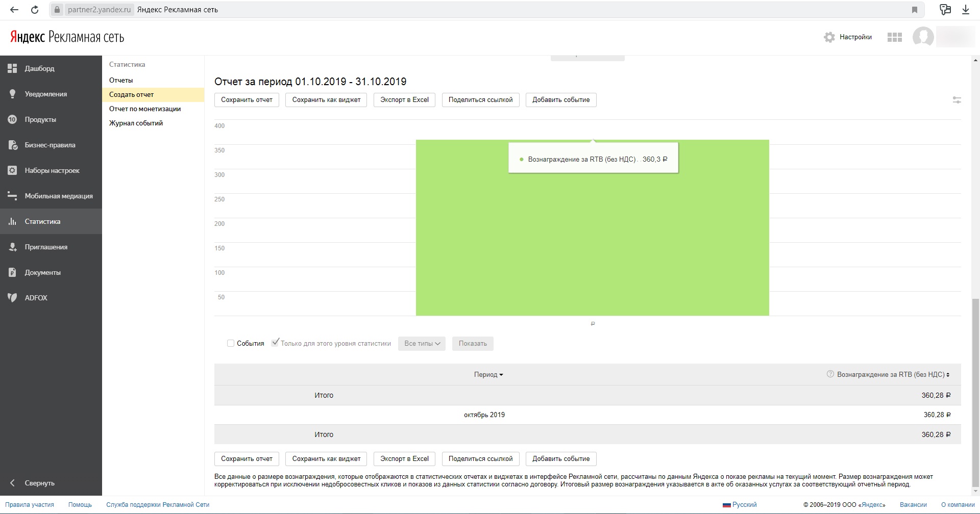Select Отчет по монетизации submenu item
This screenshot has width=980, height=514.
[145, 109]
